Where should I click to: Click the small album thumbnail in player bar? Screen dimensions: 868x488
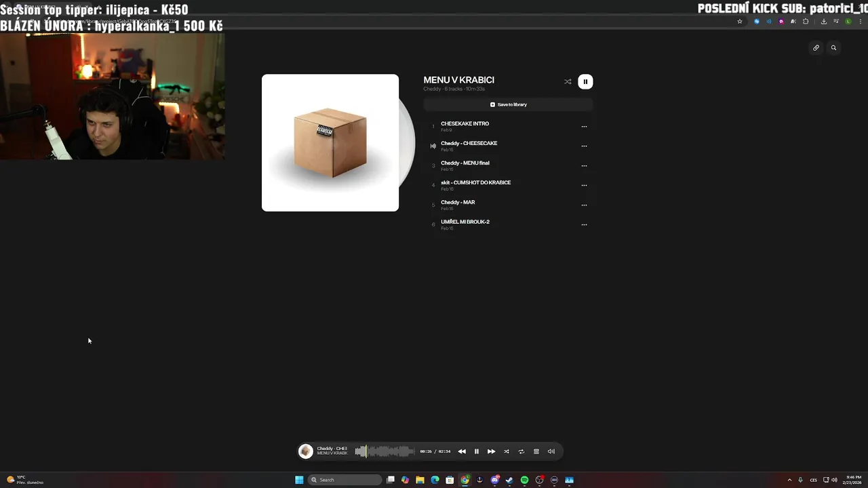(x=306, y=451)
